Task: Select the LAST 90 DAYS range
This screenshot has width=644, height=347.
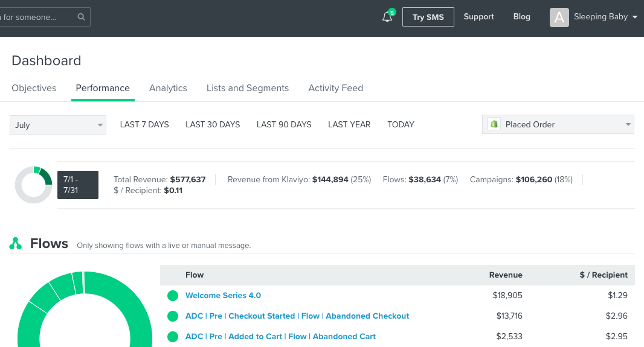Action: pyautogui.click(x=284, y=124)
